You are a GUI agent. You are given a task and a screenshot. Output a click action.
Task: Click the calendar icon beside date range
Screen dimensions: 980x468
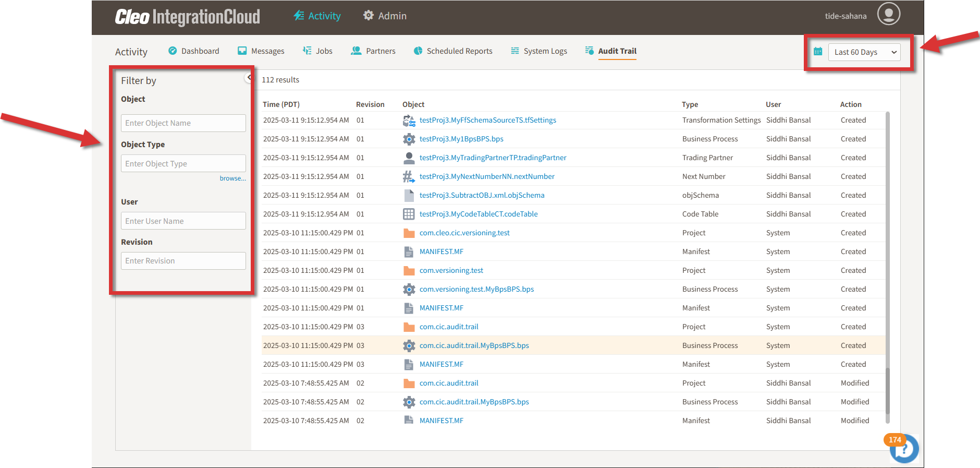(x=818, y=52)
